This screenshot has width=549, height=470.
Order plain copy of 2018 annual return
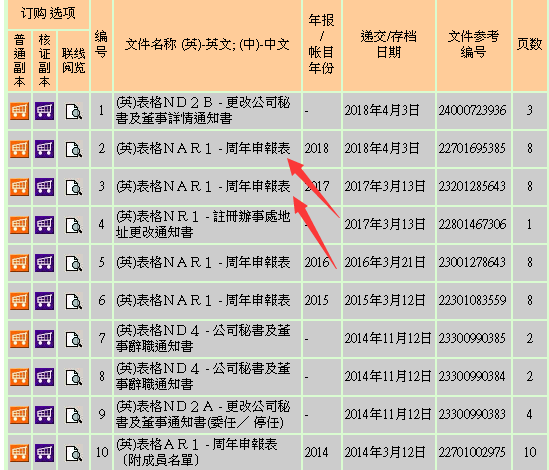[x=19, y=149]
